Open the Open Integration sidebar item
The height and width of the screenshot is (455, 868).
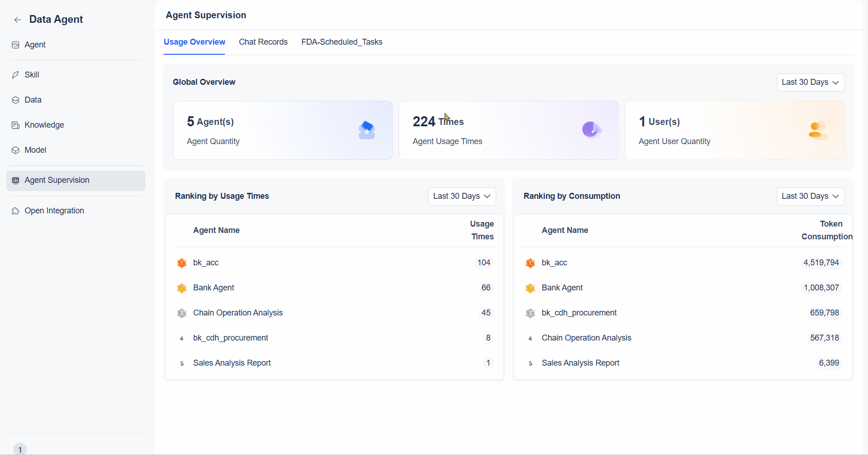76,211
